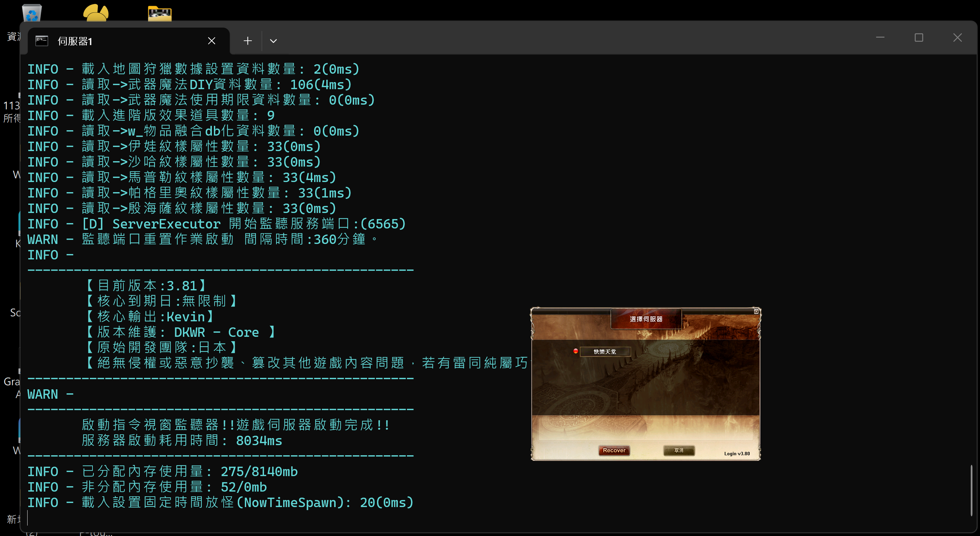The image size is (980, 536).
Task: Click the 【核心輸出:Kevin】 line
Action: click(x=150, y=317)
